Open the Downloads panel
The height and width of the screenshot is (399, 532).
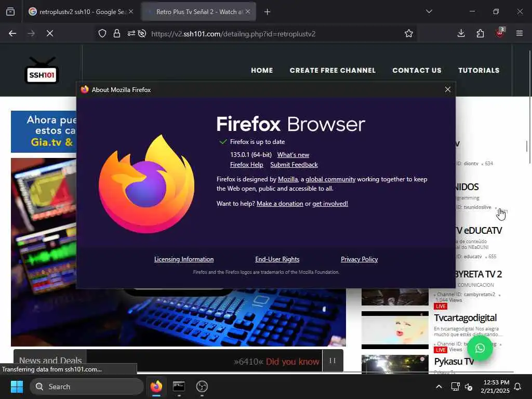pyautogui.click(x=461, y=33)
